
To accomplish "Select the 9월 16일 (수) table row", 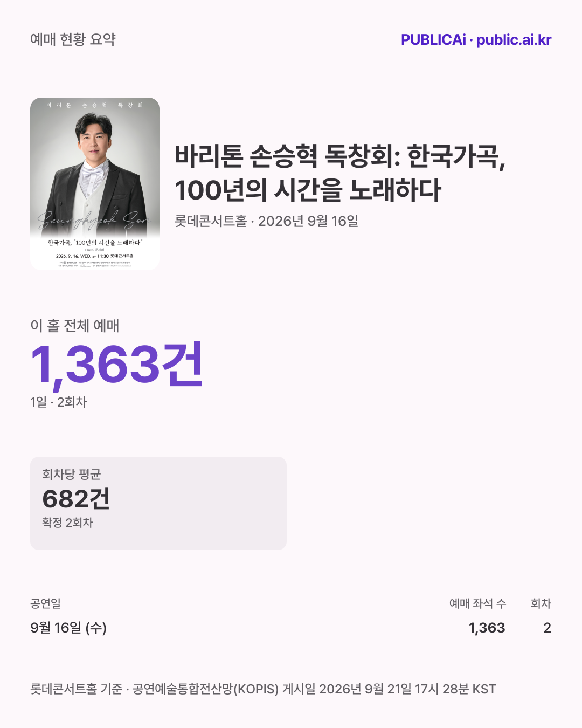I will (x=291, y=628).
